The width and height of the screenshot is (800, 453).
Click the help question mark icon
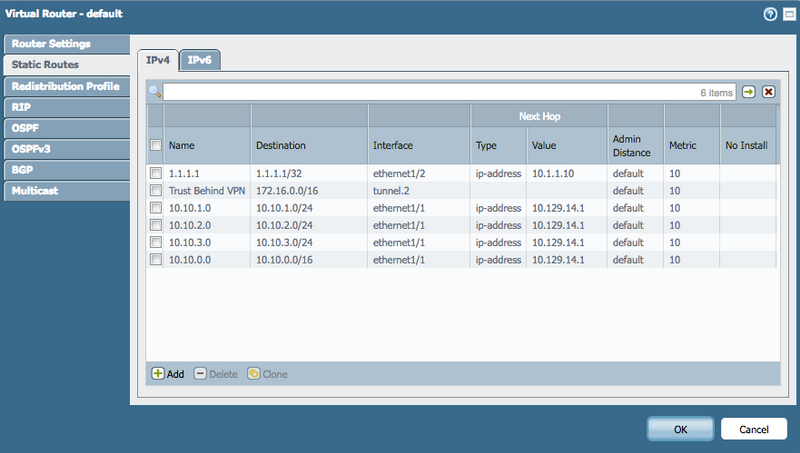pos(770,14)
